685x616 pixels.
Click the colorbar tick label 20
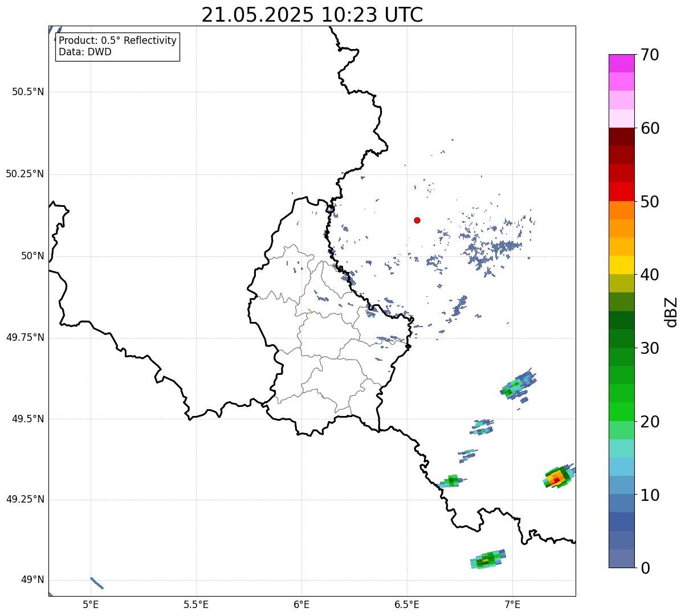650,422
